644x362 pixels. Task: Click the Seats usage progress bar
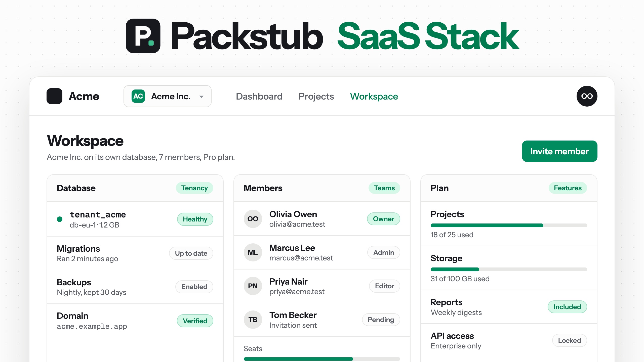pos(322,359)
